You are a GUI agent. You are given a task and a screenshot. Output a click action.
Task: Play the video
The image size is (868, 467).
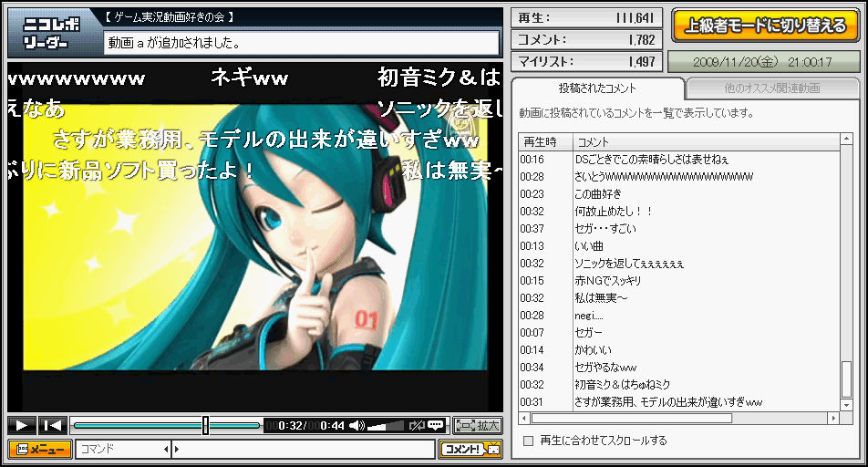click(22, 425)
